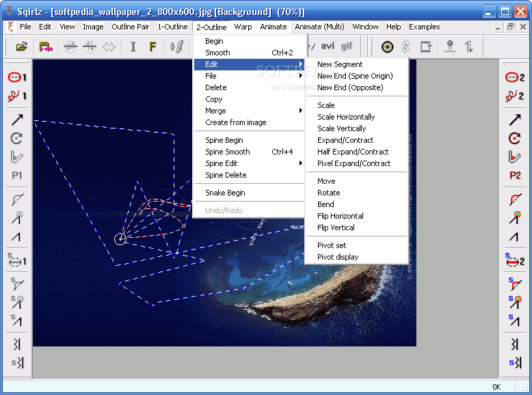
Task: Choose Flip Horizontal
Action: pyautogui.click(x=356, y=216)
